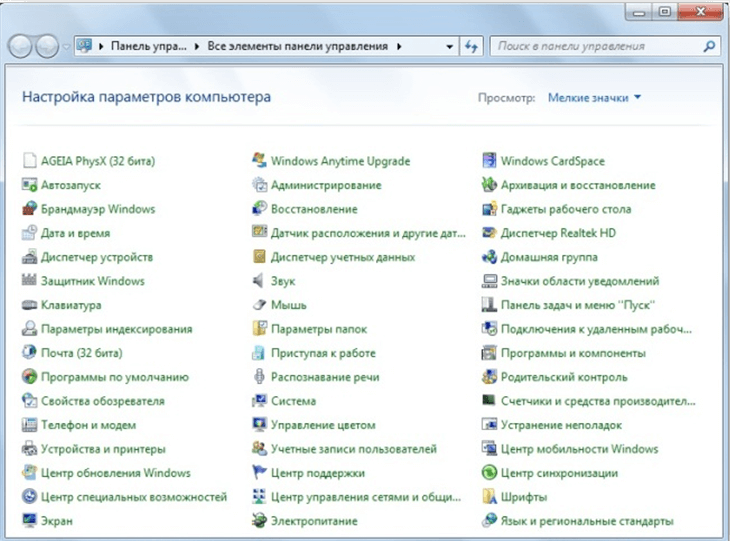
Task: Click the Распознавание речи microphone icon
Action: coord(259,377)
